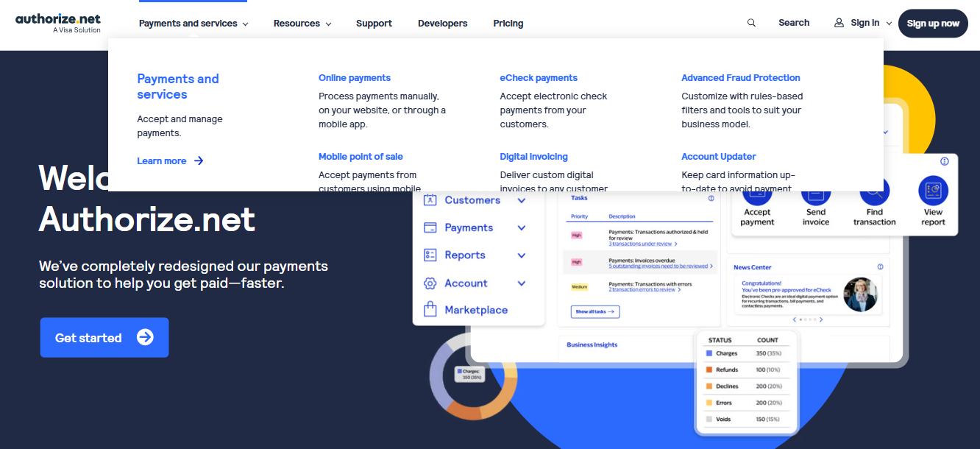
Task: Click the Get started button
Action: coord(104,338)
